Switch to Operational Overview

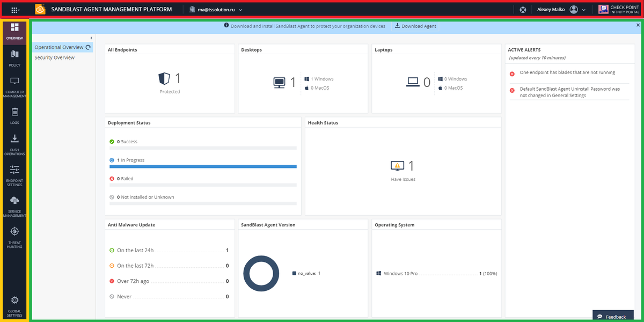click(x=59, y=47)
